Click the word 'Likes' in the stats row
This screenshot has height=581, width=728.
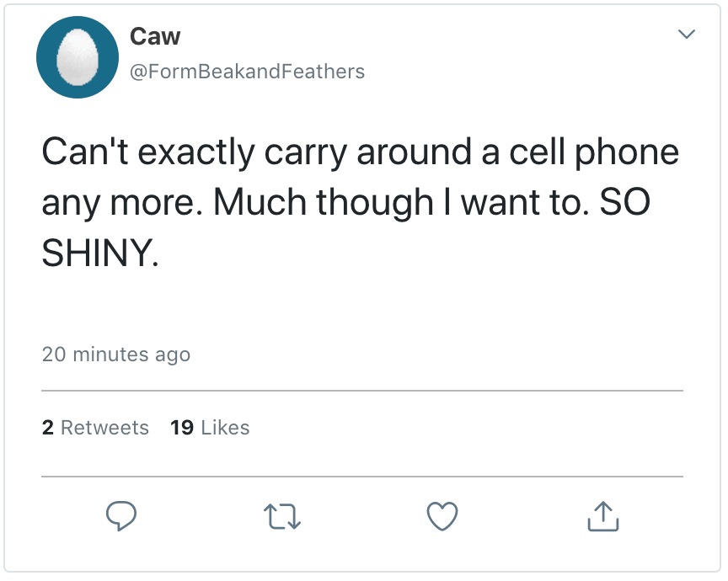(x=225, y=428)
